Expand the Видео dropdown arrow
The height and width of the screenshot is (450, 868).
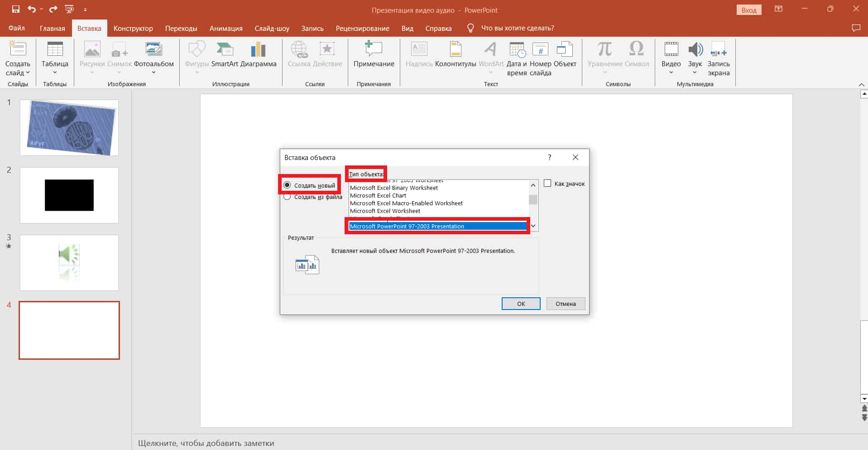(x=671, y=73)
